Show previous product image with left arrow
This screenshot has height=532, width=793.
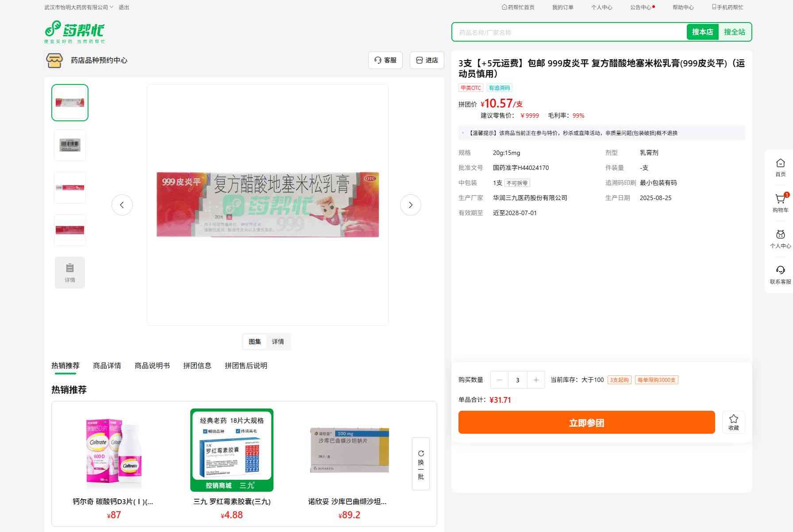pyautogui.click(x=122, y=205)
